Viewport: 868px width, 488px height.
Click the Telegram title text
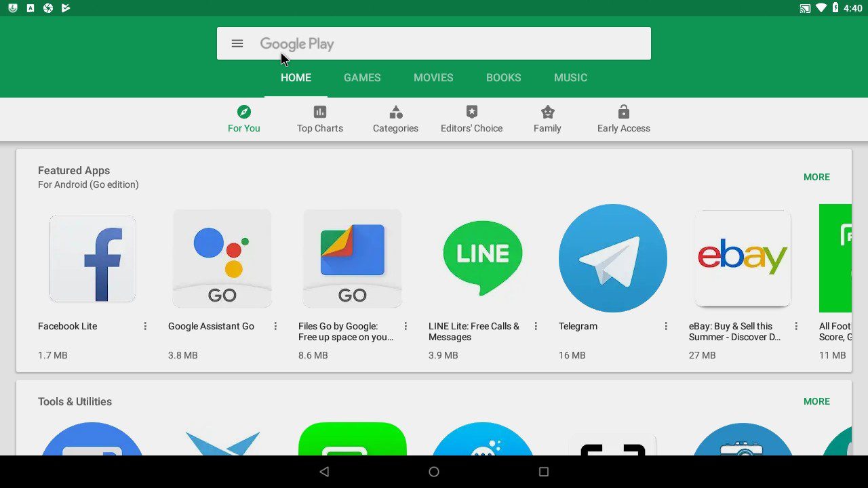pos(578,326)
